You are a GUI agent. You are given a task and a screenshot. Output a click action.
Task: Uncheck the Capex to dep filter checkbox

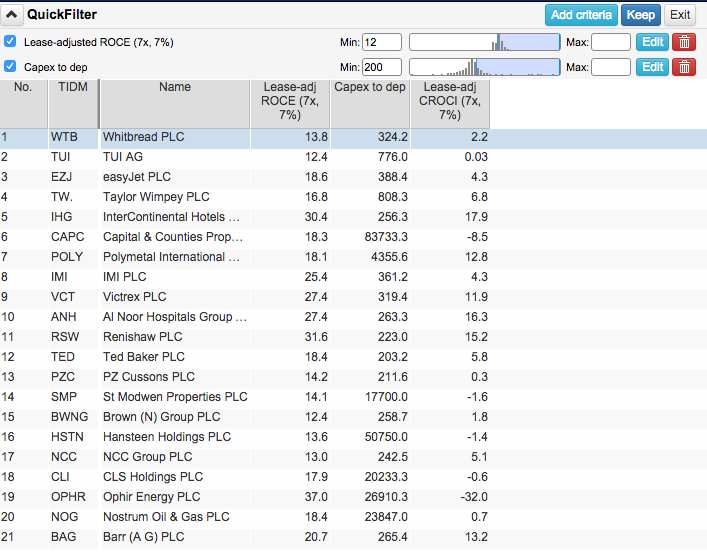[x=10, y=67]
